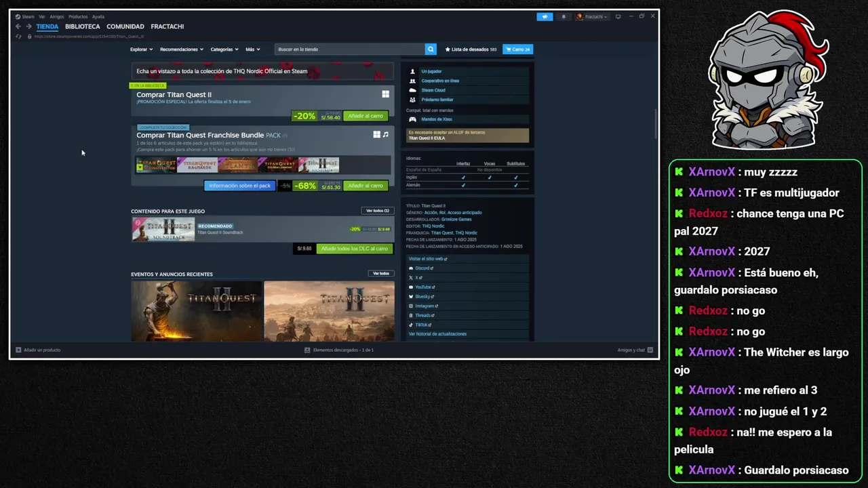Screen dimensions: 868x488
Task: Switch to Big Picture monitor icon
Action: 618,16
